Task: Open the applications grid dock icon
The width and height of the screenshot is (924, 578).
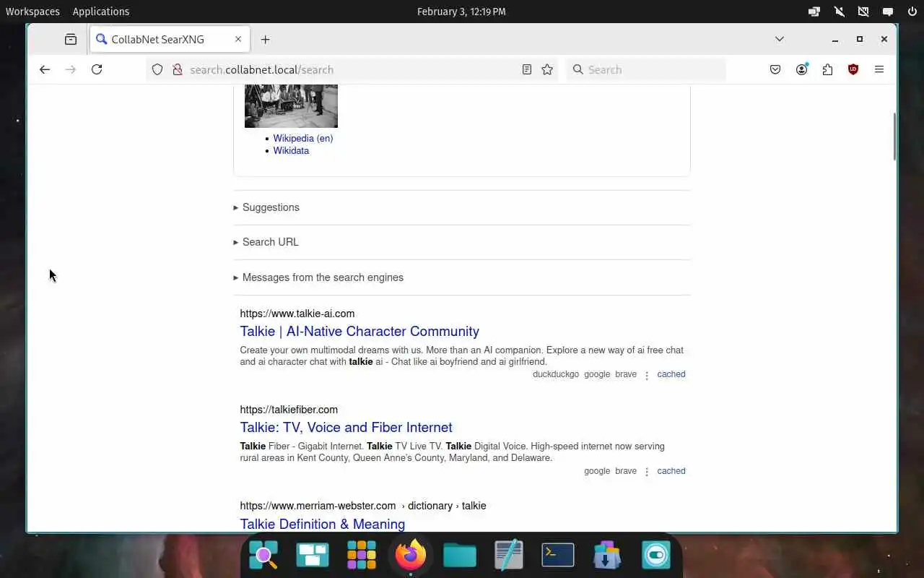Action: click(362, 555)
